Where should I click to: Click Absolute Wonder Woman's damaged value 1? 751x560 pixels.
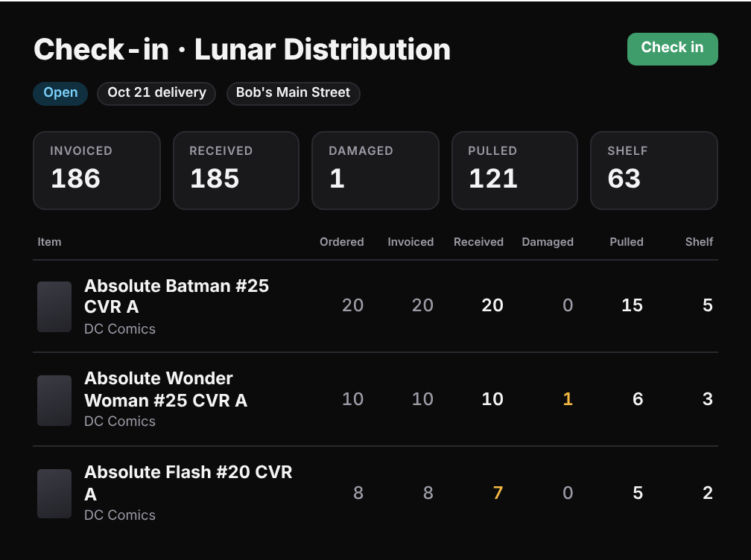click(x=568, y=399)
